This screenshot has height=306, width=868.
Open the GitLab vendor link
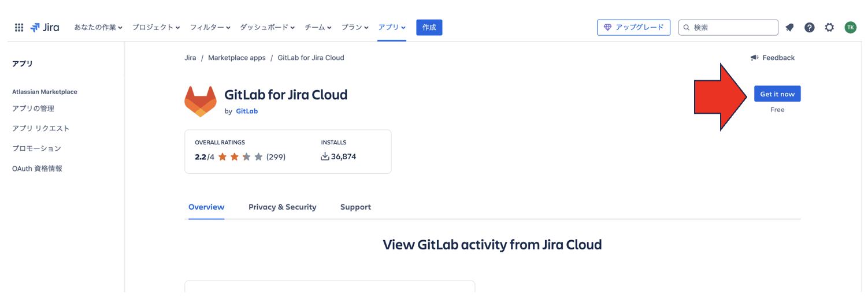[x=247, y=111]
